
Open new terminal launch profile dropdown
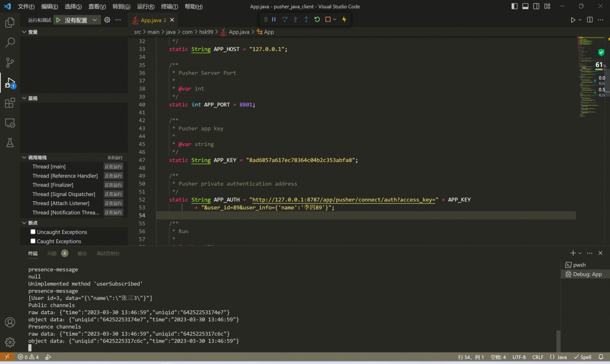[580, 253]
